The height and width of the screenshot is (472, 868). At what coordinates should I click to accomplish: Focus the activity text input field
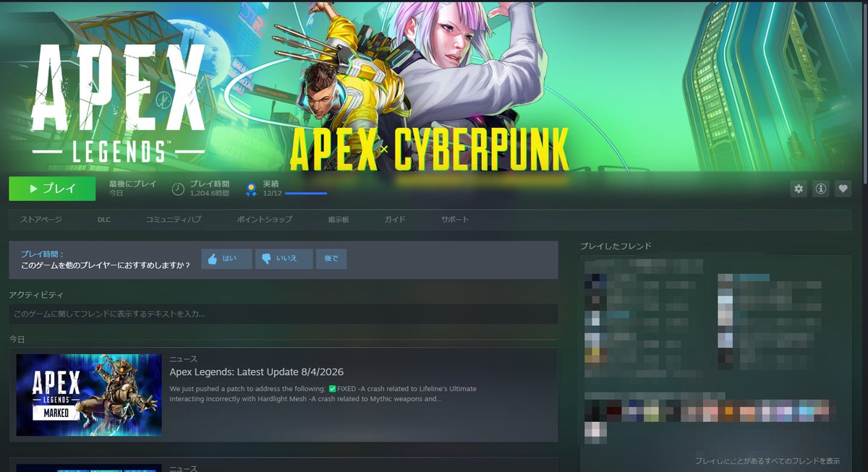[x=283, y=314]
